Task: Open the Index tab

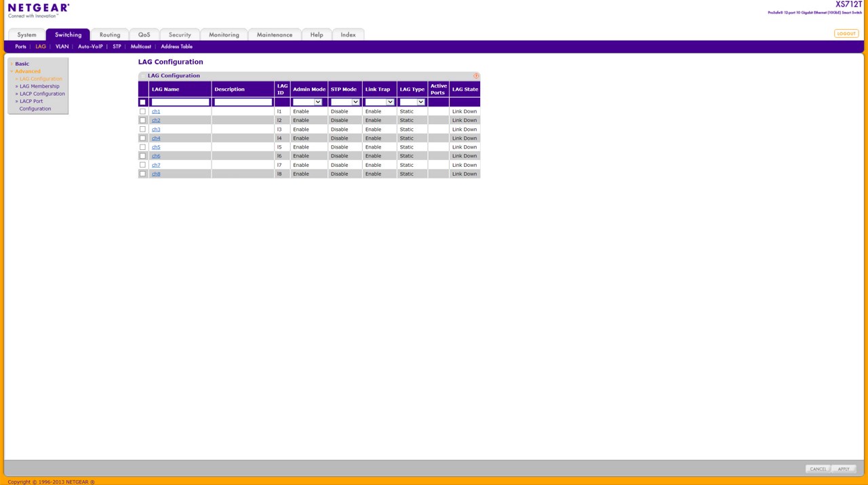Action: [x=348, y=35]
